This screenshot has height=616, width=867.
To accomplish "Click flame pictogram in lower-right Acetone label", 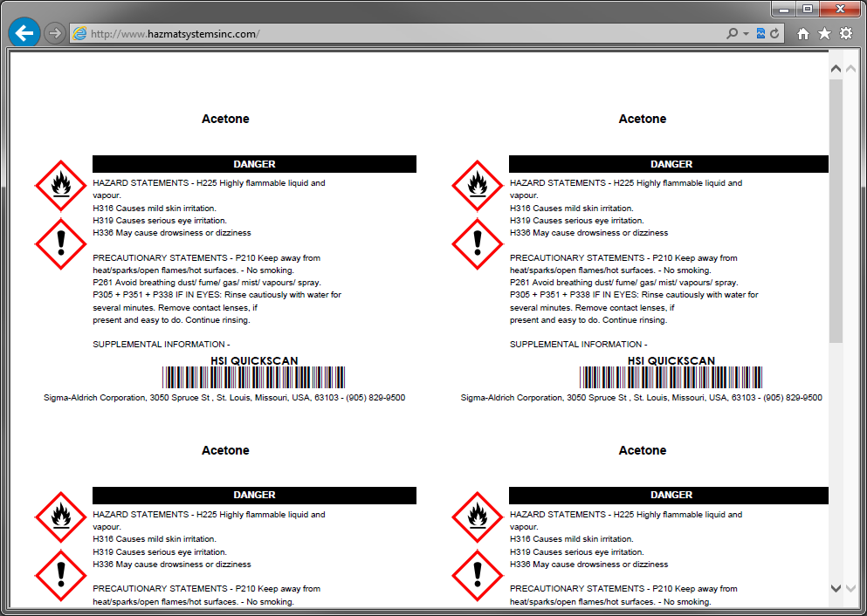I will 478,517.
